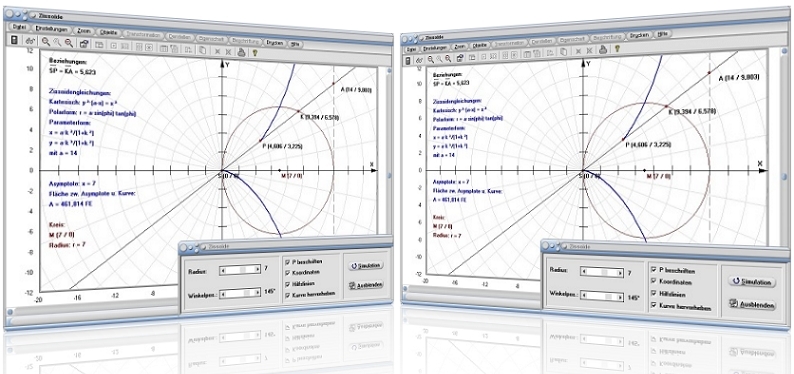Click Radius slider left arrow in left panel
The height and width of the screenshot is (374, 794).
click(x=223, y=270)
